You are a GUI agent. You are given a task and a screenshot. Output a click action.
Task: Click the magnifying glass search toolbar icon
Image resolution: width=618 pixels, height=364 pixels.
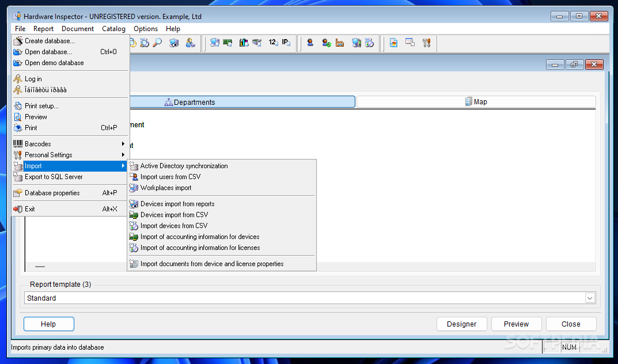pos(157,43)
